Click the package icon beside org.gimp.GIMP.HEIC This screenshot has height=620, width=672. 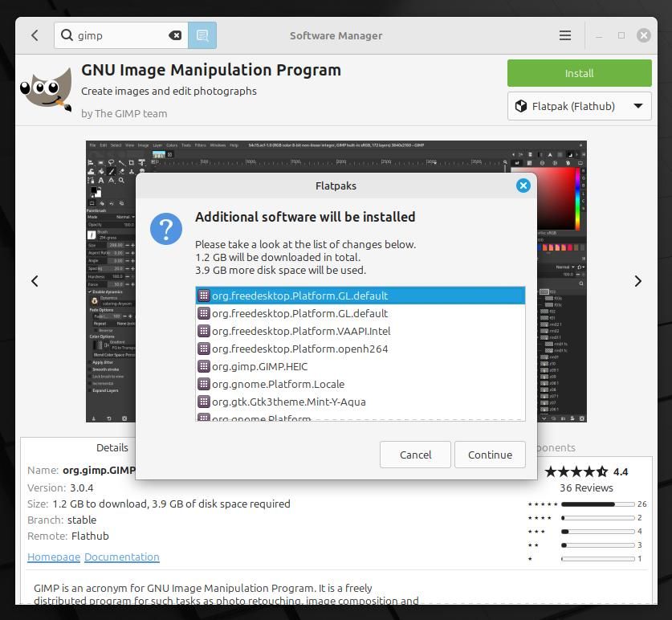204,366
